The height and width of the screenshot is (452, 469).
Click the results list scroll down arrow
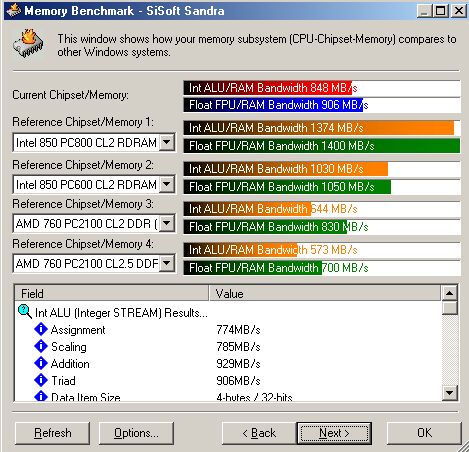point(449,393)
